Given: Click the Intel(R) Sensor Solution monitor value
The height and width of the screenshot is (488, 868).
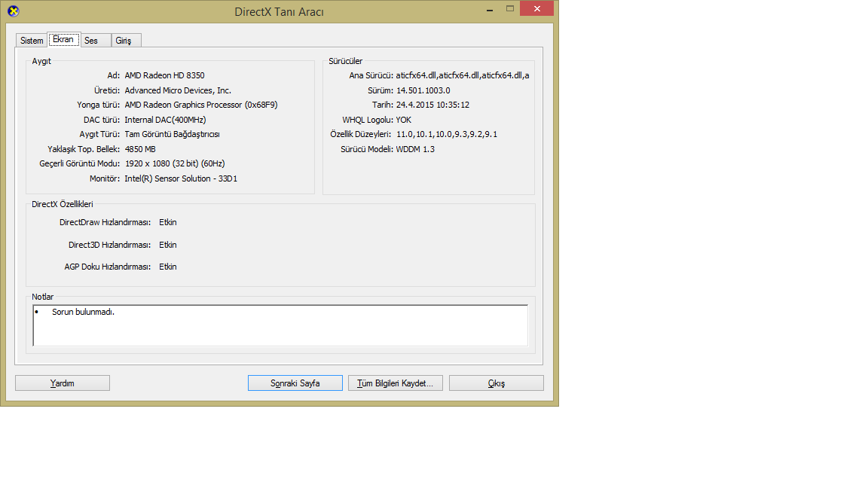Looking at the screenshot, I should coord(181,178).
